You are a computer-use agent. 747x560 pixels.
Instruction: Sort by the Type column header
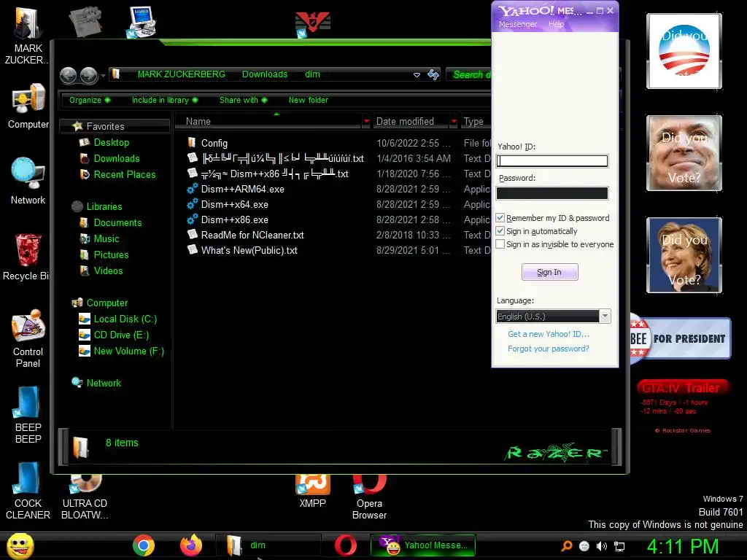[474, 122]
